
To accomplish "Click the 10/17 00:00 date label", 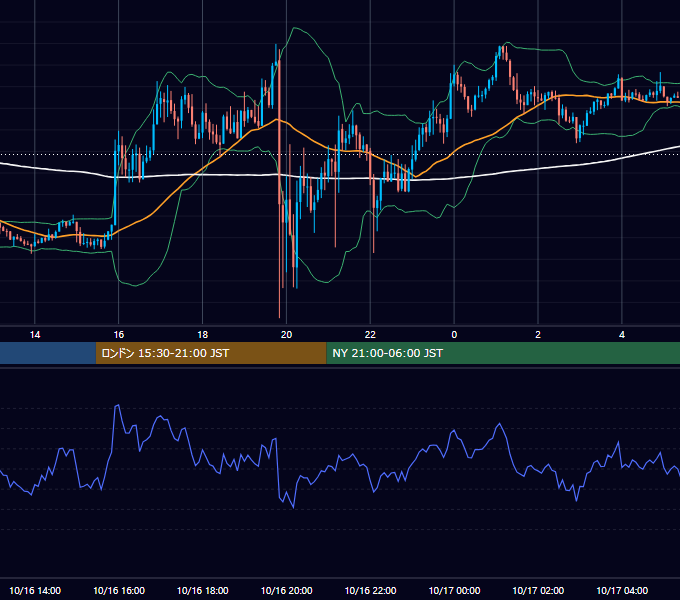I will (454, 590).
